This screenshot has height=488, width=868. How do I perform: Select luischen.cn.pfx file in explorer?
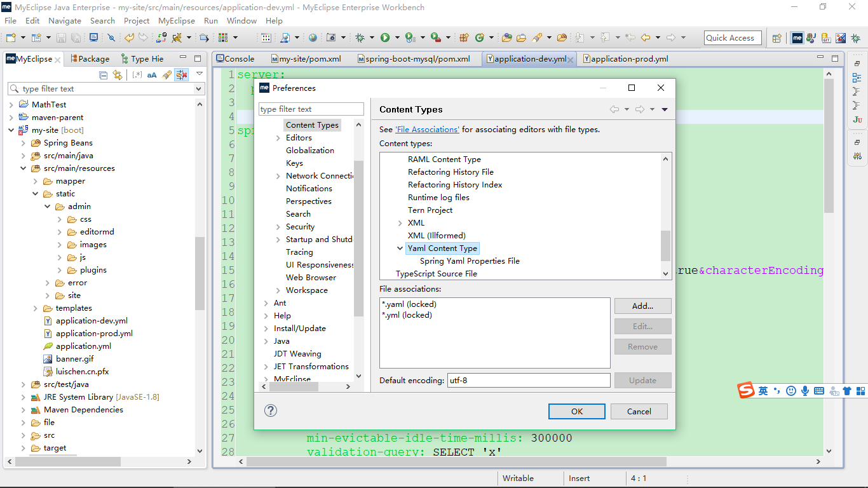(x=82, y=372)
